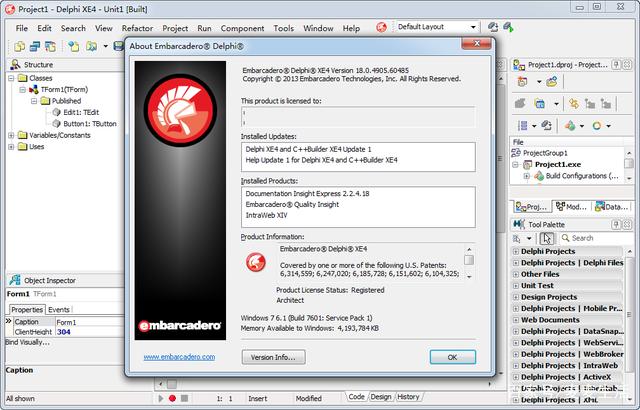Image resolution: width=640 pixels, height=410 pixels.
Task: Pin the Project Manager panel
Action: tap(616, 65)
